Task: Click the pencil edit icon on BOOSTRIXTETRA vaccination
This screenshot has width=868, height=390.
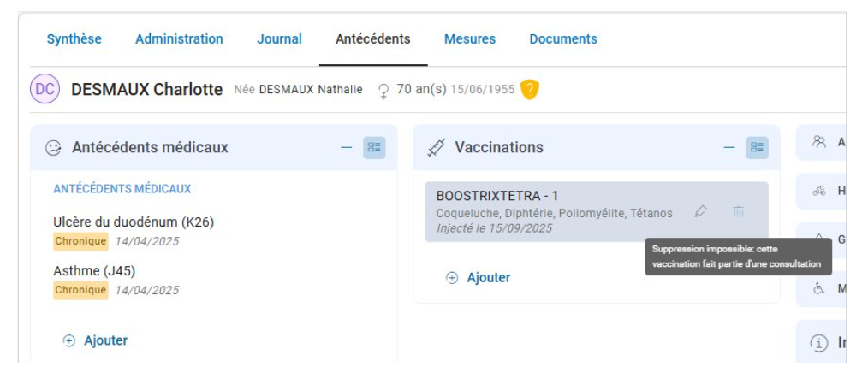Action: point(700,211)
